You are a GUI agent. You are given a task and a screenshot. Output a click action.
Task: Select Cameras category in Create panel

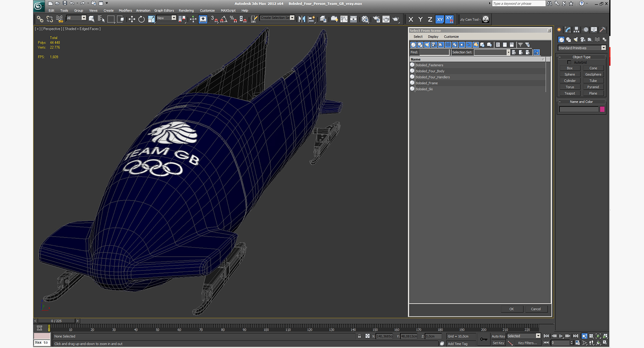(583, 40)
